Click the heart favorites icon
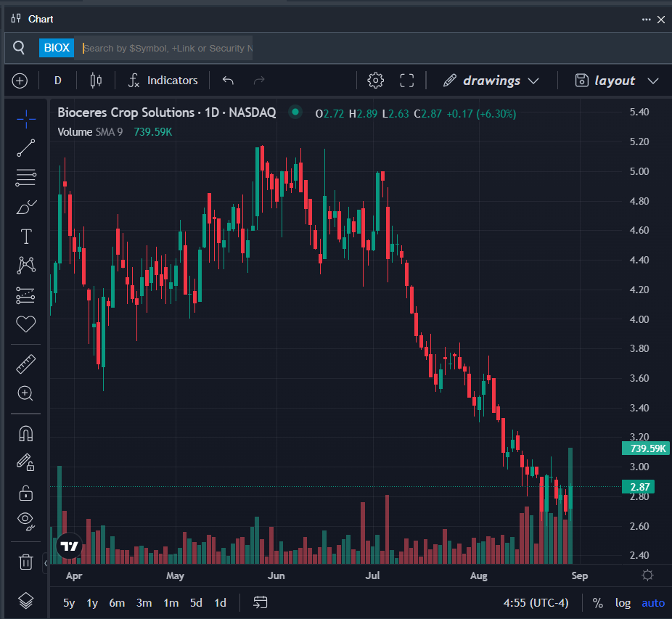 click(25, 324)
